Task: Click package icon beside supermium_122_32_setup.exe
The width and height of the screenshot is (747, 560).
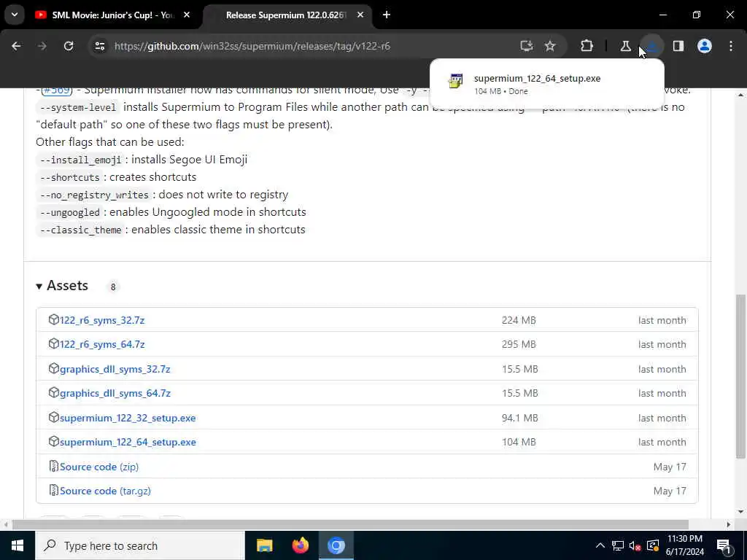Action: [53, 417]
